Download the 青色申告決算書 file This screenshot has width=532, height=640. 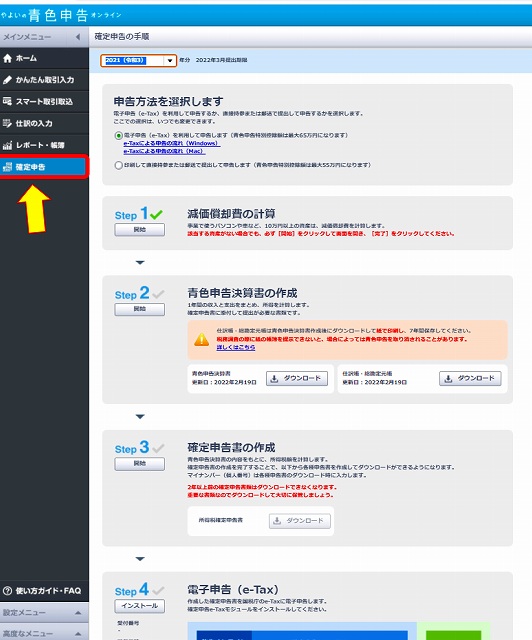[297, 379]
